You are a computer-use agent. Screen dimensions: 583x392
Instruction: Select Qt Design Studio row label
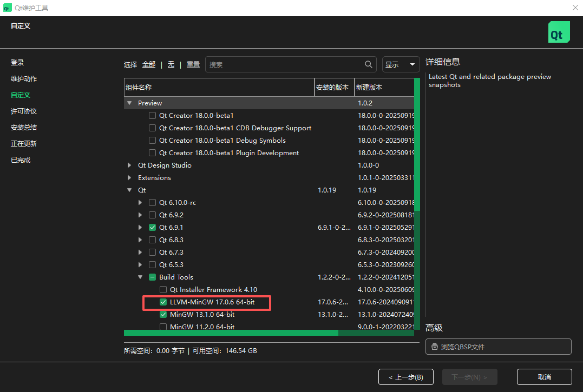point(165,165)
